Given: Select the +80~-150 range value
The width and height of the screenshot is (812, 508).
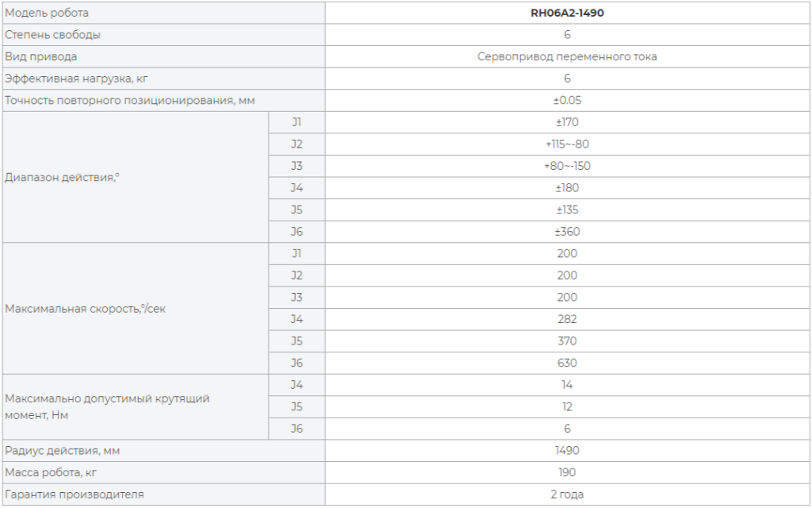Looking at the screenshot, I should coord(567,166).
